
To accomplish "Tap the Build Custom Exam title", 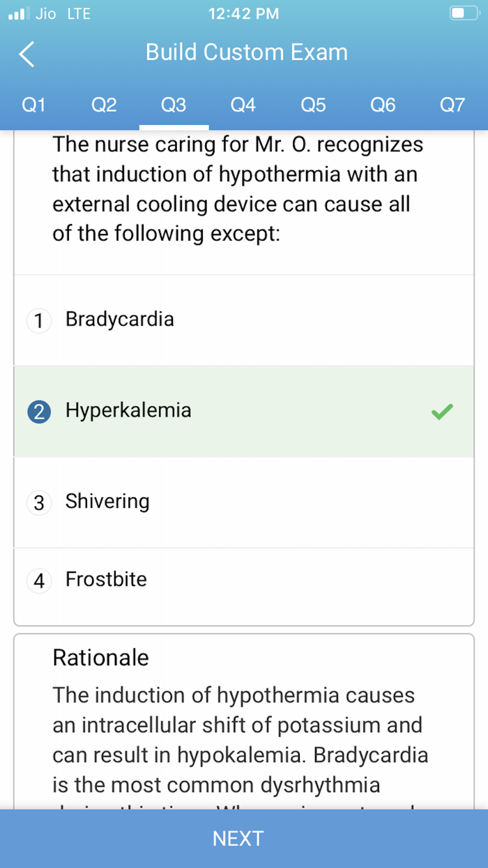I will pos(246,52).
